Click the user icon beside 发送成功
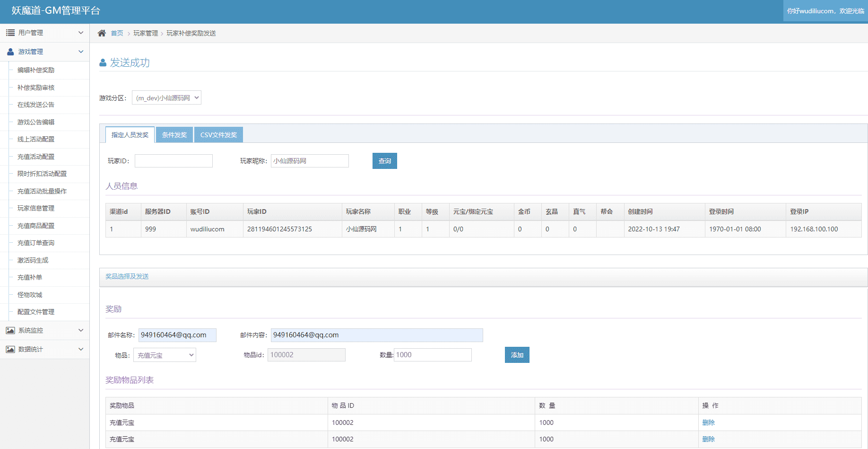The height and width of the screenshot is (449, 868). 103,63
